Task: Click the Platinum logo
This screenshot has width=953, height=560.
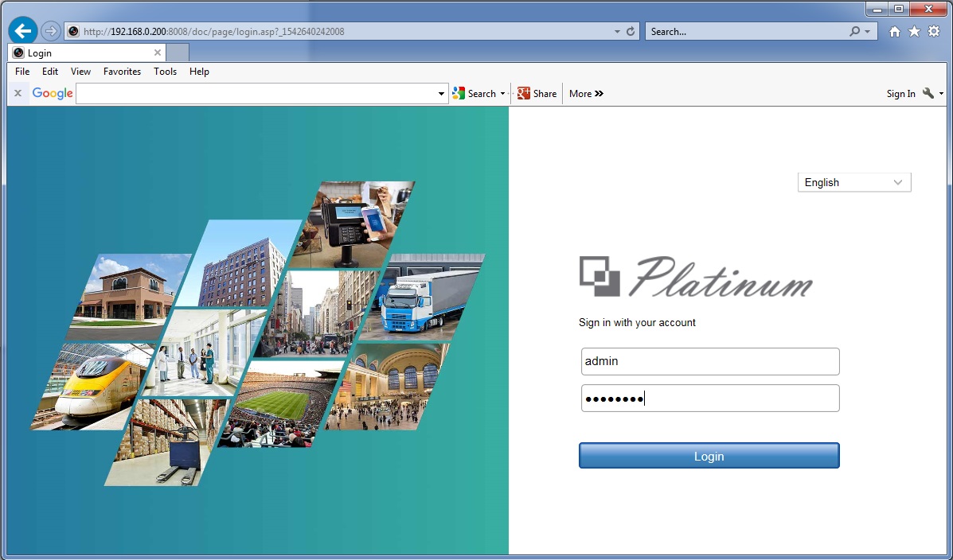Action: (696, 277)
